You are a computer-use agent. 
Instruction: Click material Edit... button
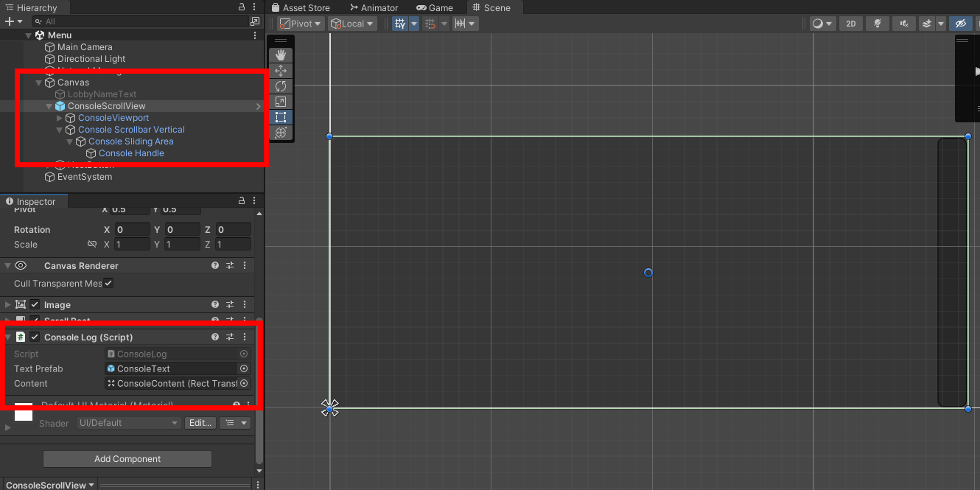pyautogui.click(x=200, y=423)
